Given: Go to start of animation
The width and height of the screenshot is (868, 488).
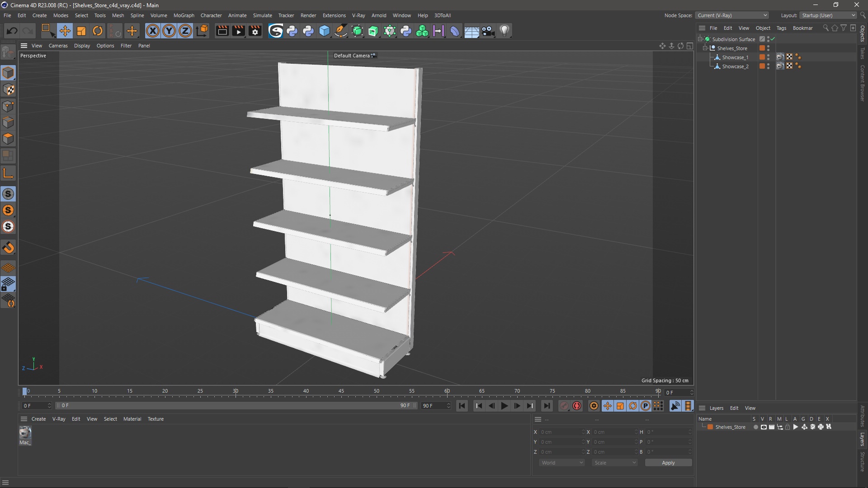Looking at the screenshot, I should [462, 406].
